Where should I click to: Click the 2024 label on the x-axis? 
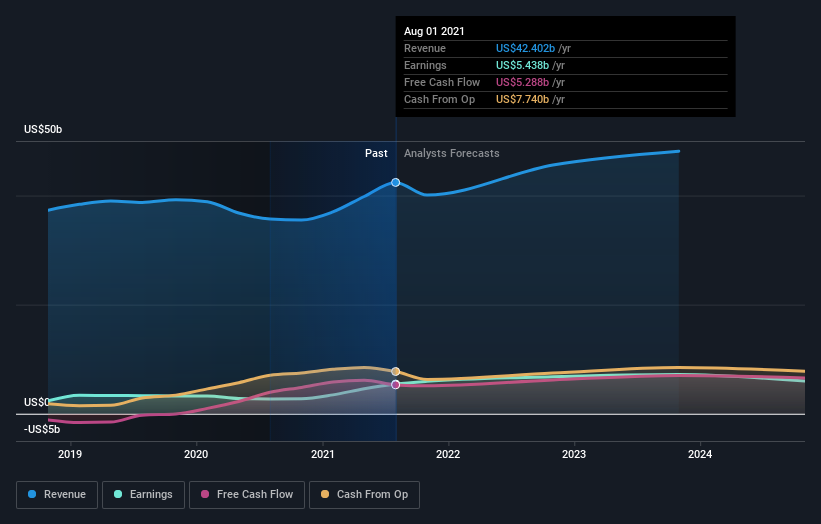point(700,453)
